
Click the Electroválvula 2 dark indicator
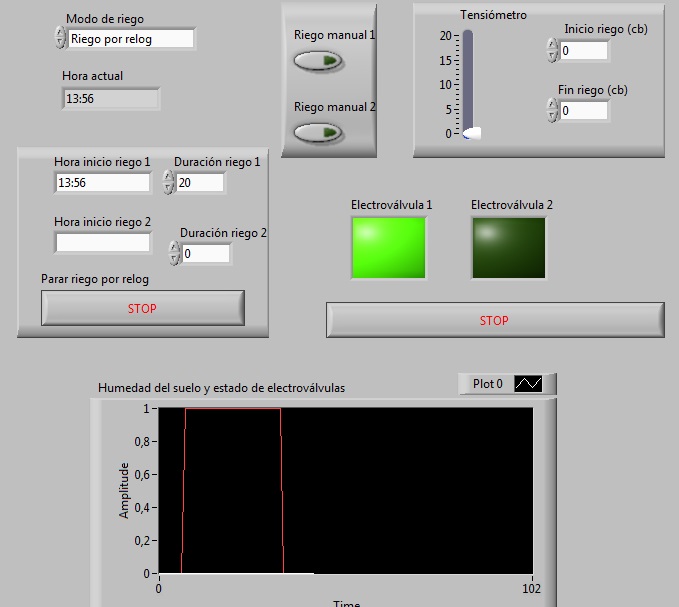[509, 248]
